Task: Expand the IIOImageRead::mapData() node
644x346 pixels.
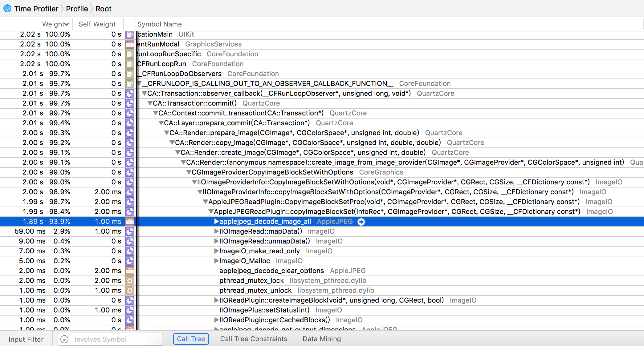Action: (x=216, y=231)
